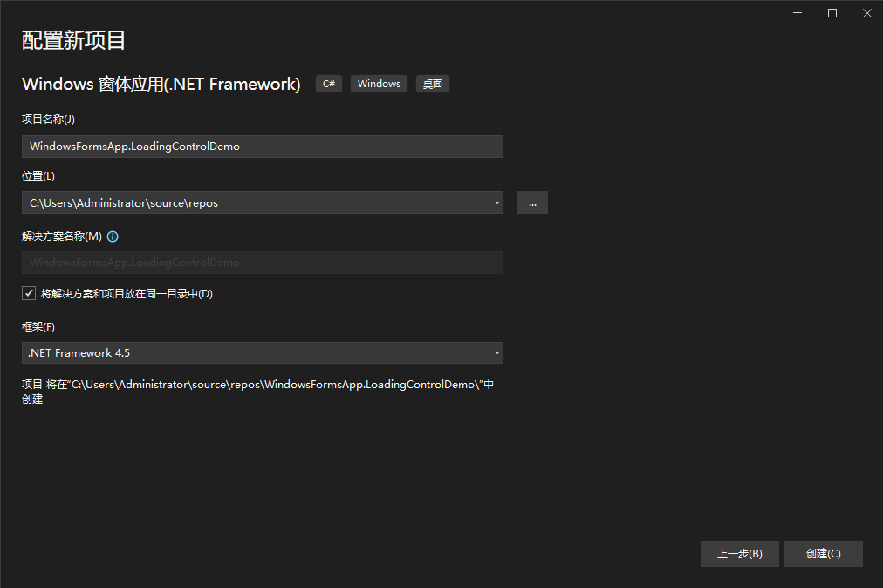
Task: Click the location path C:\Users\Administrator\source\repos text
Action: [x=124, y=202]
